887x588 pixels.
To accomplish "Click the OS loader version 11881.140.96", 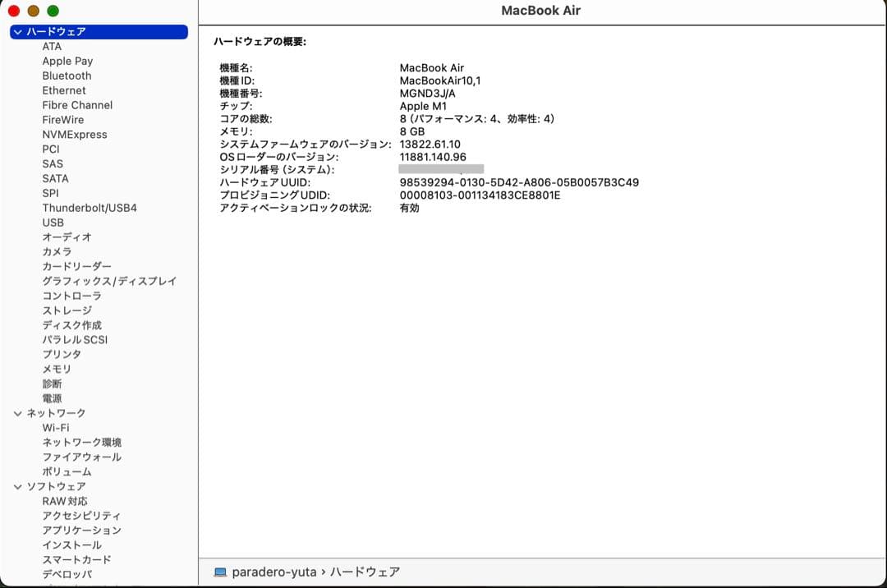I will point(433,157).
